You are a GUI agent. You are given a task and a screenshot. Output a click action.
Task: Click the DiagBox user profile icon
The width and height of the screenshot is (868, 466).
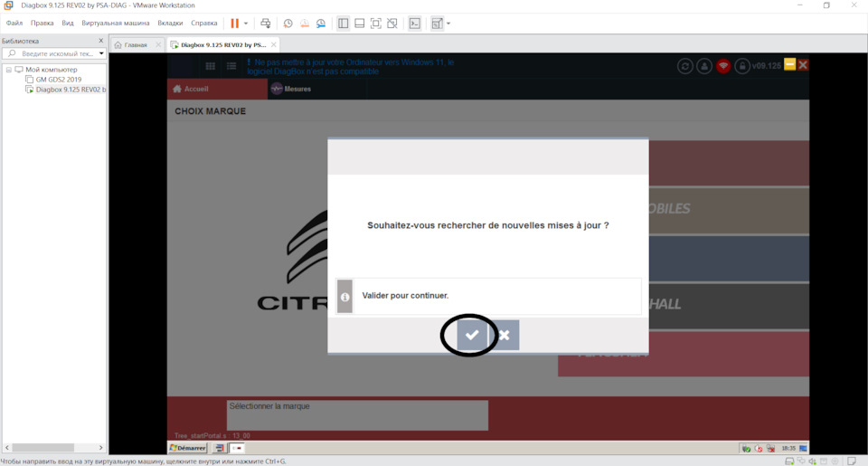tap(704, 66)
